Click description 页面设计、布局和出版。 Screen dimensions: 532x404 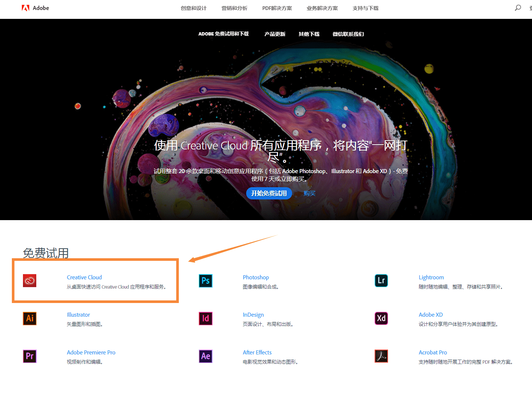268,324
